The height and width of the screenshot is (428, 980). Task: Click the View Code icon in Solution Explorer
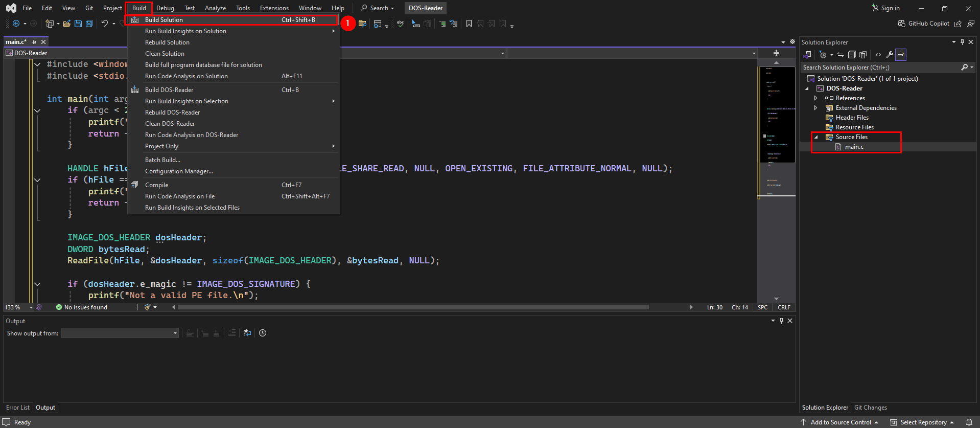878,55
